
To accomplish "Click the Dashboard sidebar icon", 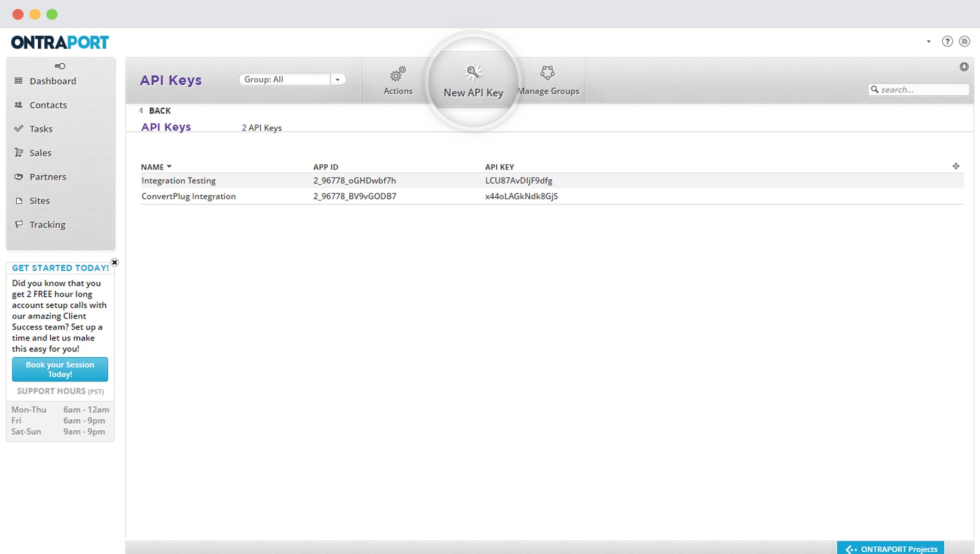I will (19, 80).
